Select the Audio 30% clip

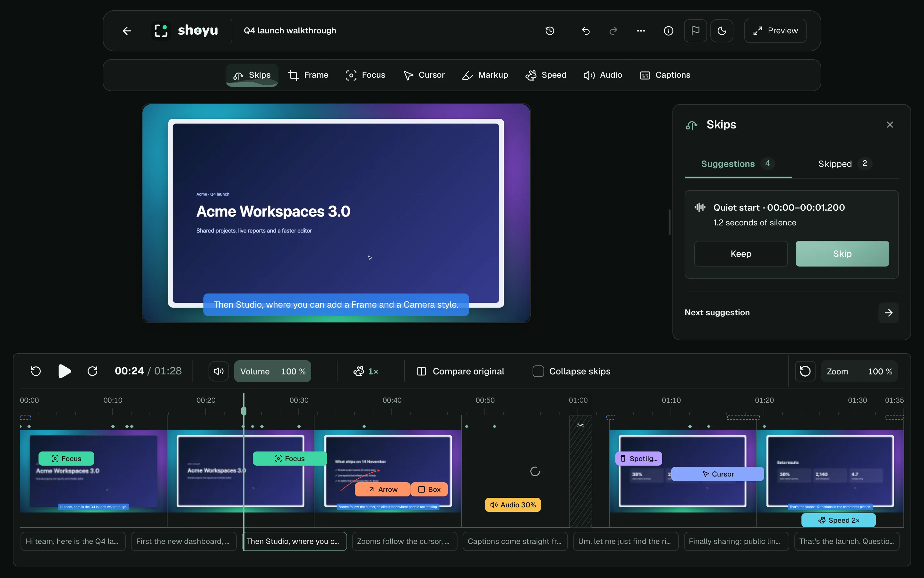(513, 504)
